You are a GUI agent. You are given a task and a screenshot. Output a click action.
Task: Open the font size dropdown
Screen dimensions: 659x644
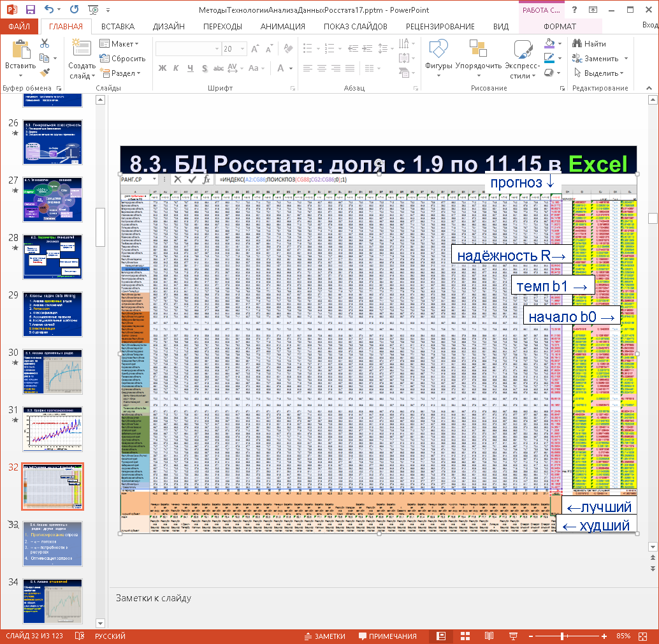pyautogui.click(x=242, y=48)
